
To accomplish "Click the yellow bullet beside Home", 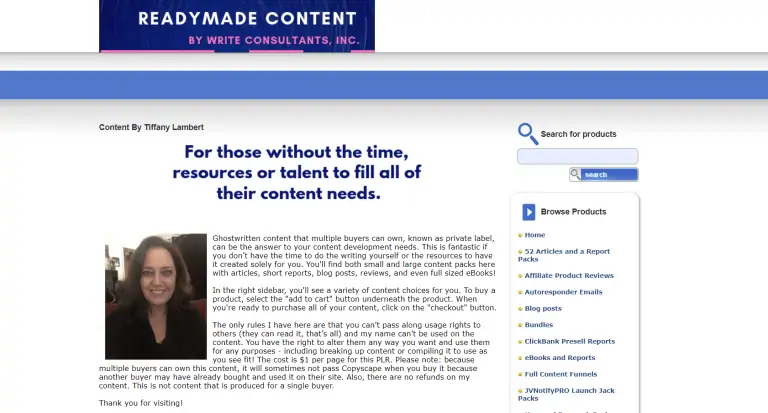I will pyautogui.click(x=520, y=235).
